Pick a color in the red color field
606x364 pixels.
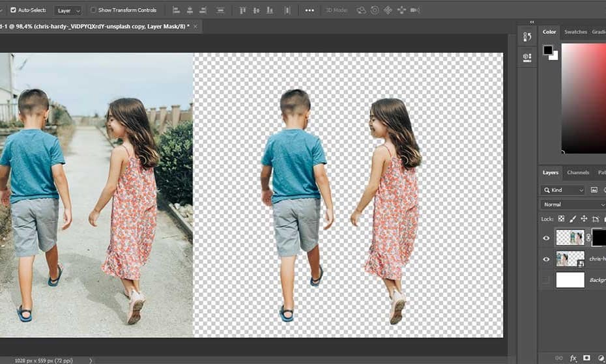point(584,98)
